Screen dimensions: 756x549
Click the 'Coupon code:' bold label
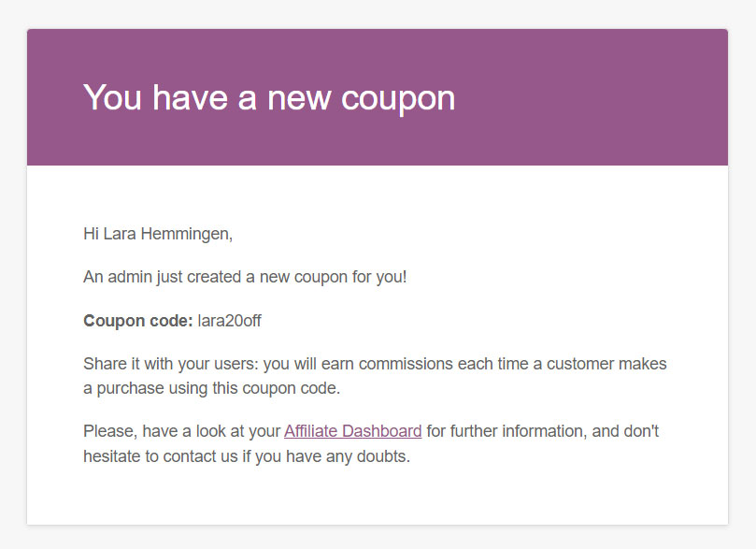coord(138,321)
